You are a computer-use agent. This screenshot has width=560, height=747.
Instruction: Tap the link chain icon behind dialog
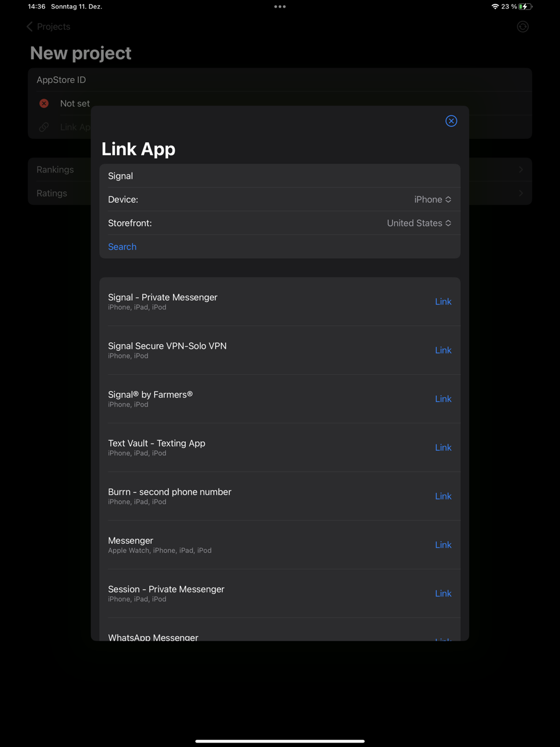tap(44, 127)
